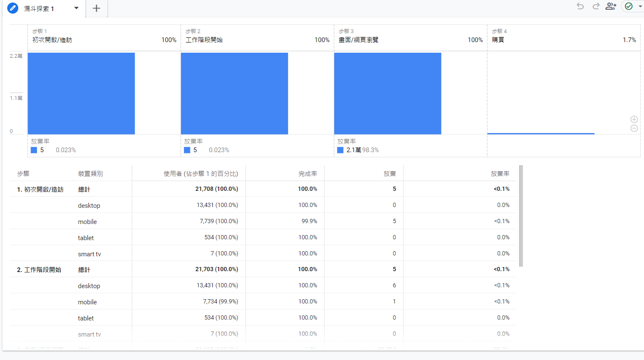Click the redo arrow icon

pyautogui.click(x=596, y=6)
